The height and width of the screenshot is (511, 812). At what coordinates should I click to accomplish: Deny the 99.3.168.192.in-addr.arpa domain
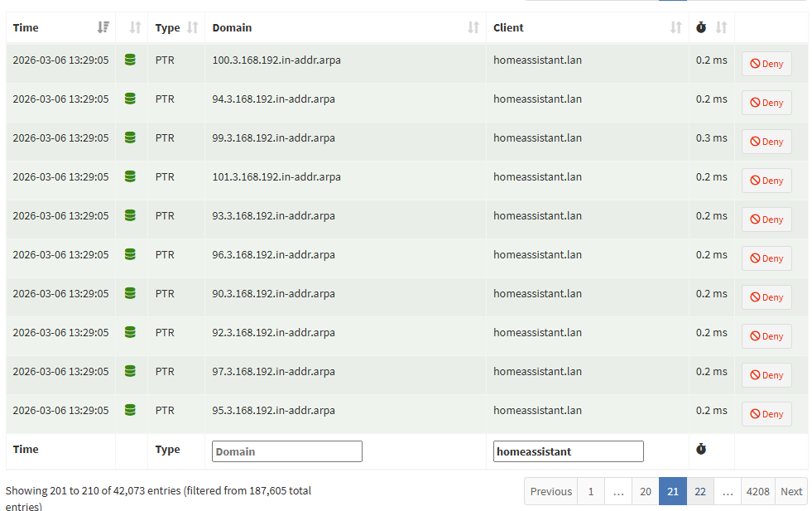[x=766, y=142]
